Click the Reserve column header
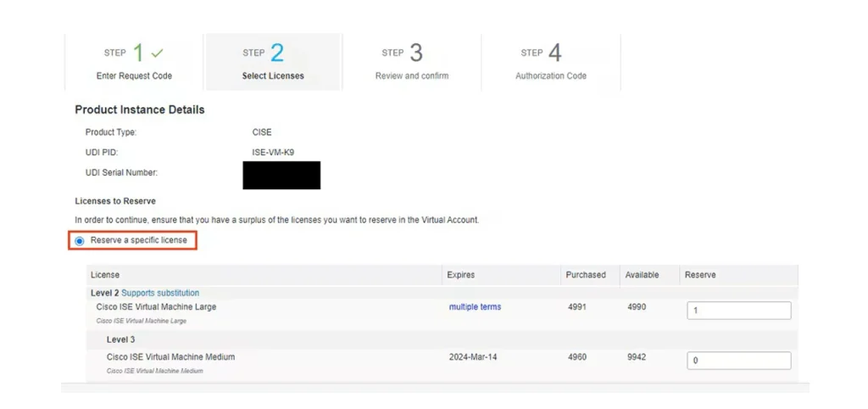Image resolution: width=868 pixels, height=409 pixels. [700, 275]
